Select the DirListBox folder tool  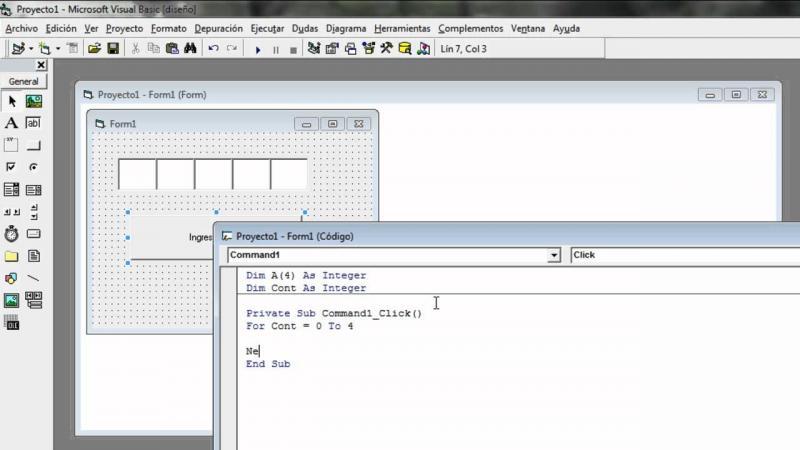(11, 256)
